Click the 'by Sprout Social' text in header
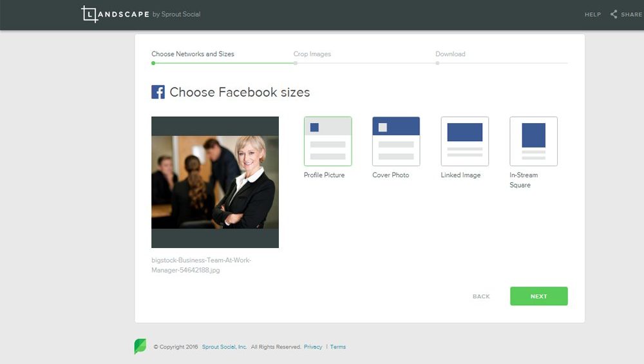Image resolution: width=644 pixels, height=364 pixels. [176, 14]
